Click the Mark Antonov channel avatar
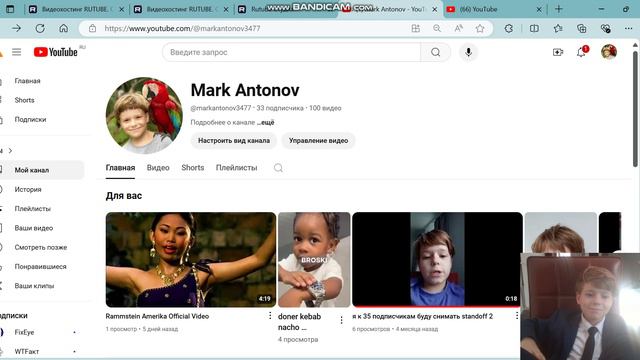 click(144, 116)
